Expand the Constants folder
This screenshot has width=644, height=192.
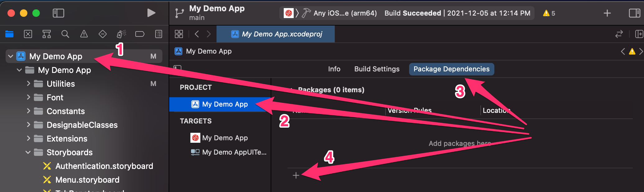pyautogui.click(x=28, y=111)
